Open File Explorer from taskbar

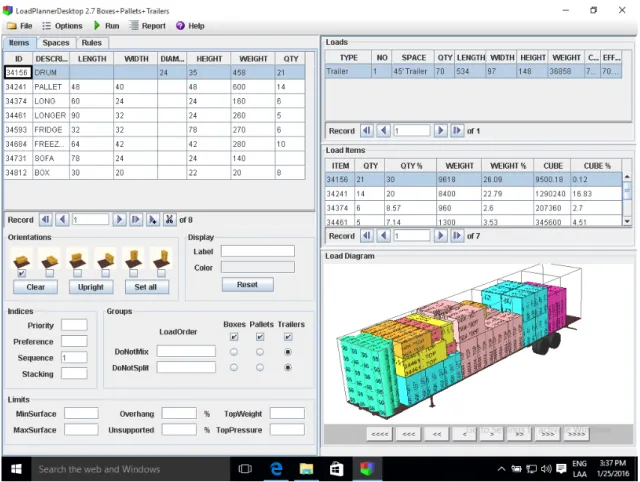click(x=306, y=469)
